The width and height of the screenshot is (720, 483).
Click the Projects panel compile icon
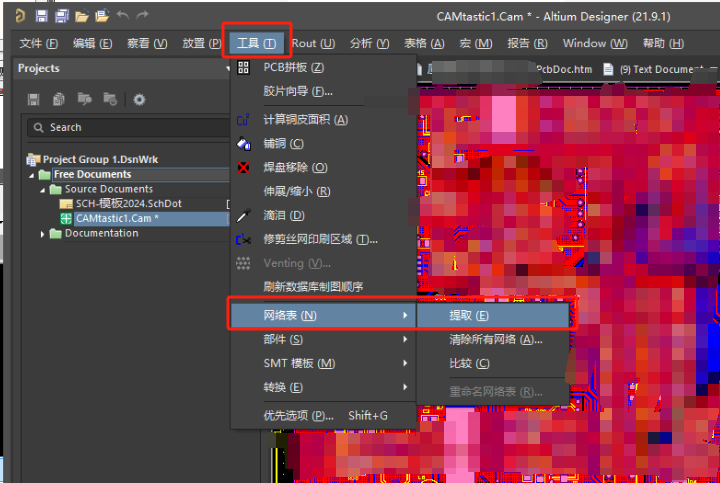59,99
